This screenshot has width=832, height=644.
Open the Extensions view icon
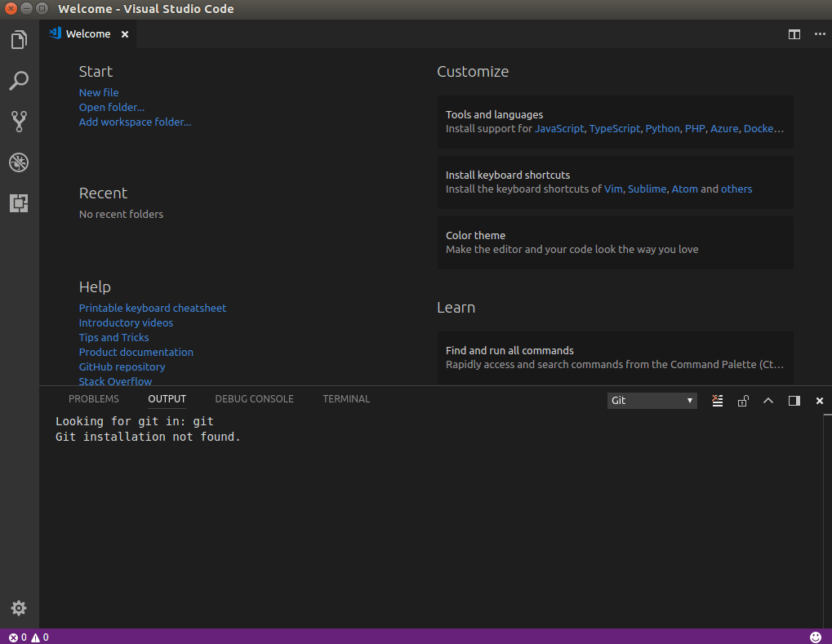pos(19,203)
